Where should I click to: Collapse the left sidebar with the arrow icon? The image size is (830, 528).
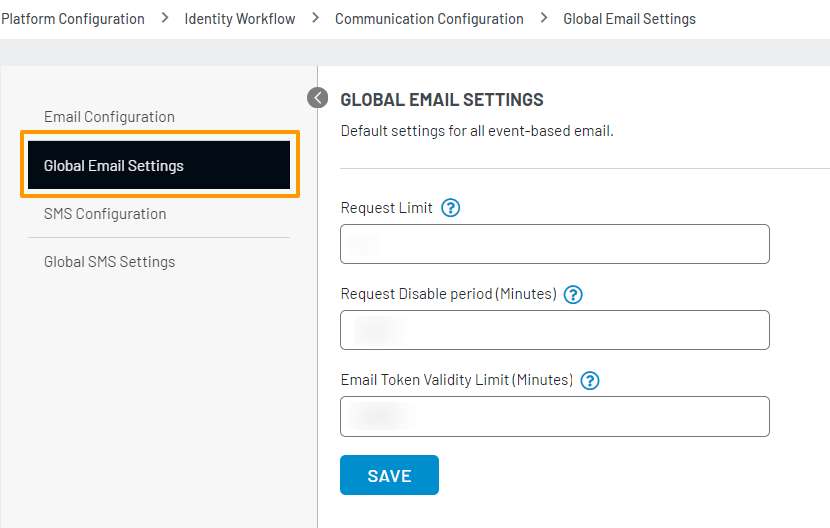(317, 97)
